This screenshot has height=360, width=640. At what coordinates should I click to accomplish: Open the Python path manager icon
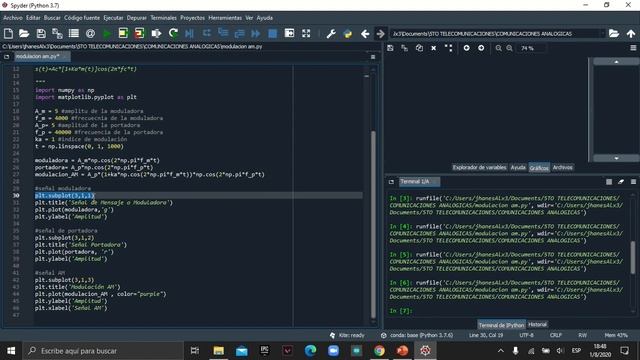[x=348, y=33]
